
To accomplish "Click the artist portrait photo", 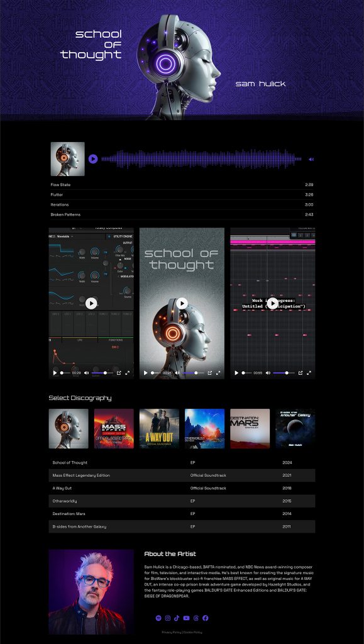I will pyautogui.click(x=91, y=592).
